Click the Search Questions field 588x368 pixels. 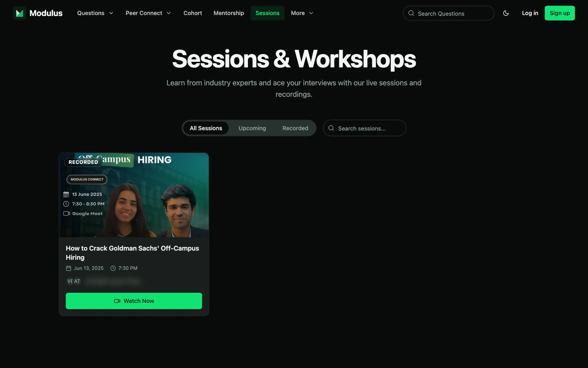coord(449,13)
